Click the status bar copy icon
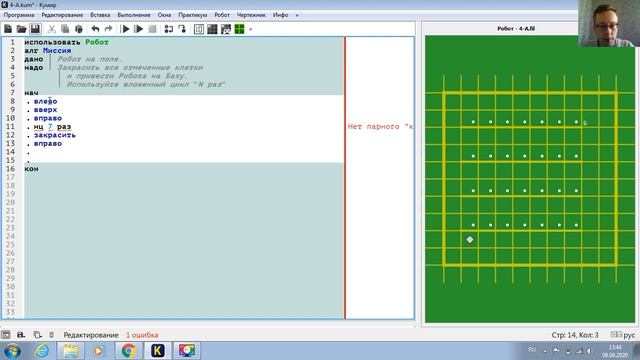The image size is (640, 360). (37, 335)
